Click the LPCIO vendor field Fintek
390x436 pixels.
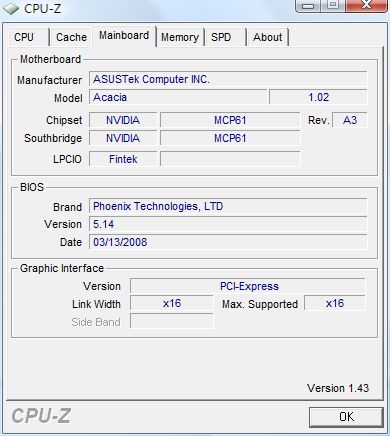click(123, 159)
